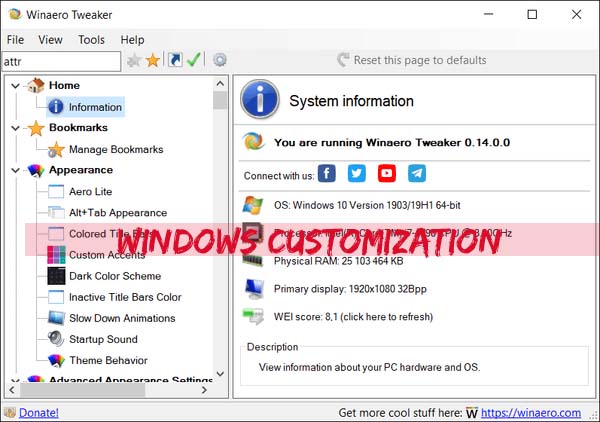Click the Dark Color Scheme black icon

coord(56,276)
